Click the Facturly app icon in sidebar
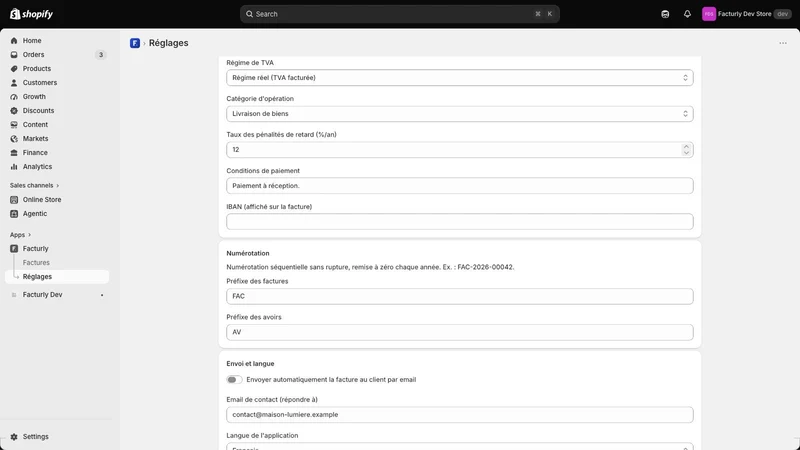Image resolution: width=800 pixels, height=450 pixels. [14, 248]
